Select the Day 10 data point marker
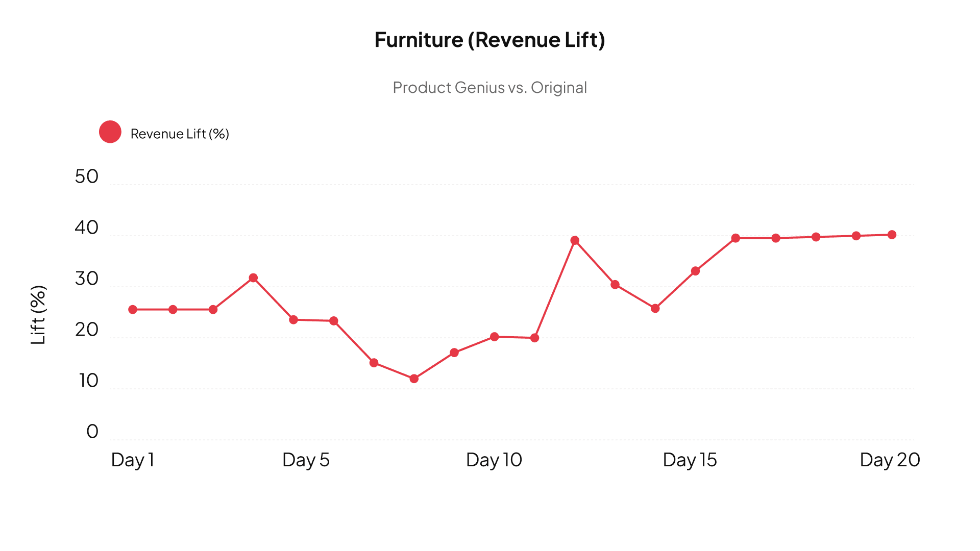The height and width of the screenshot is (551, 980). [x=494, y=337]
